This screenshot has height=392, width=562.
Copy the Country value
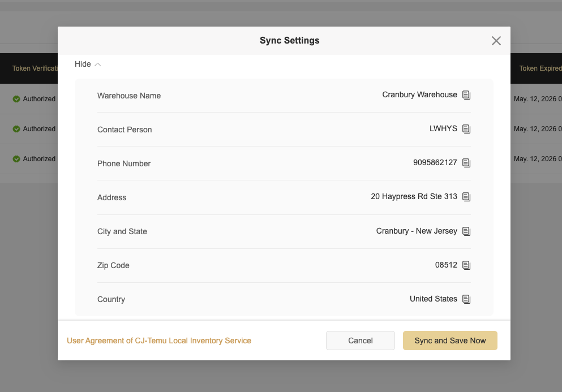(x=466, y=299)
